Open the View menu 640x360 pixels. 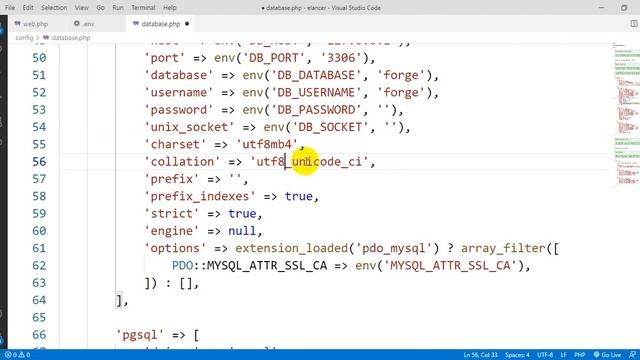coord(81,8)
